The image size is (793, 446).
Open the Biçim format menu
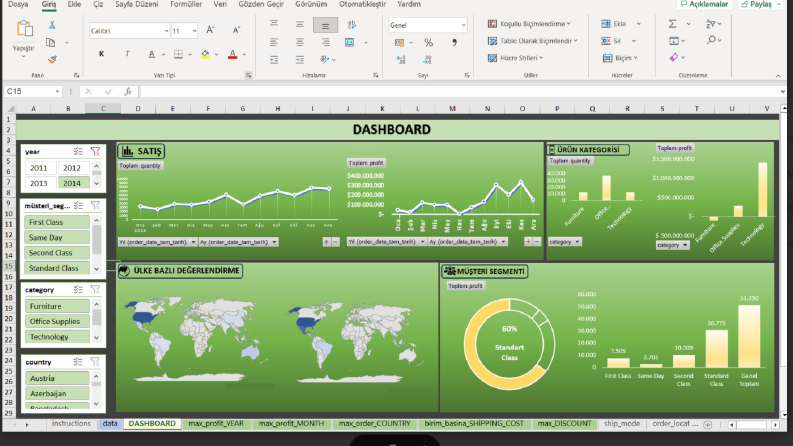(x=620, y=58)
